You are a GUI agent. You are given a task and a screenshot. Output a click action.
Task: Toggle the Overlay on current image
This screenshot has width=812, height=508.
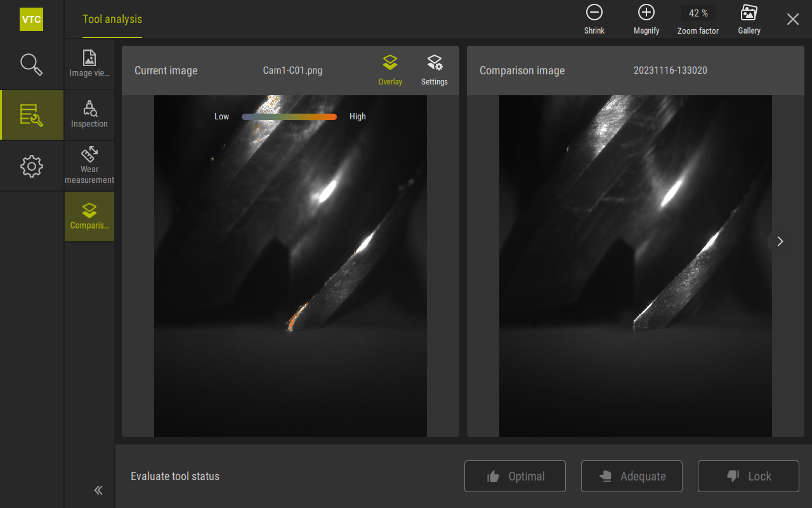coord(390,69)
